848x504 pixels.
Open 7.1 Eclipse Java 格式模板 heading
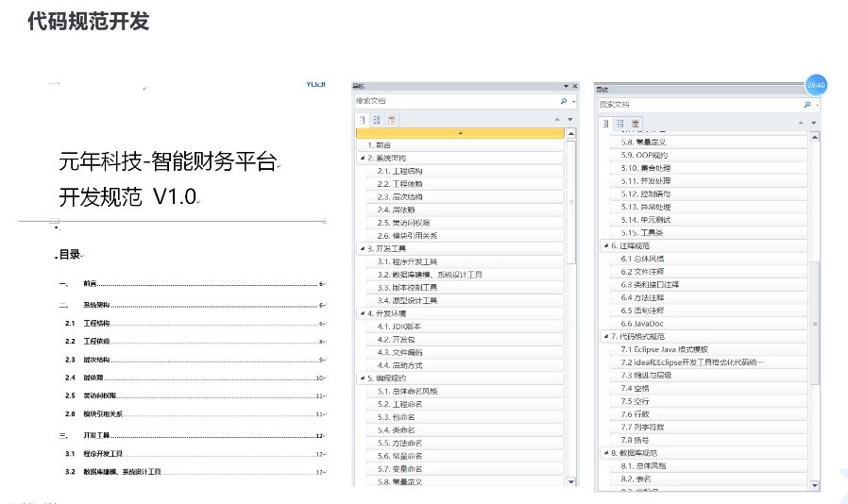tap(709, 350)
